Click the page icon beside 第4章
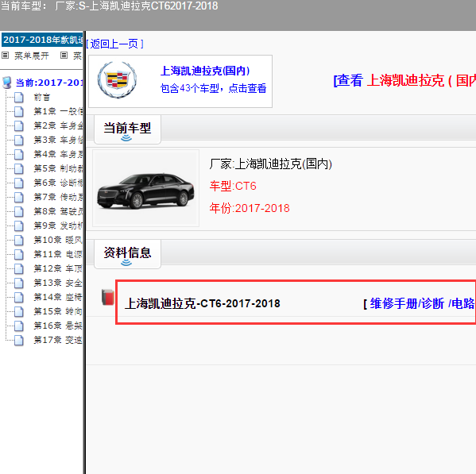Screen dimensions: 476x474 (x=19, y=154)
